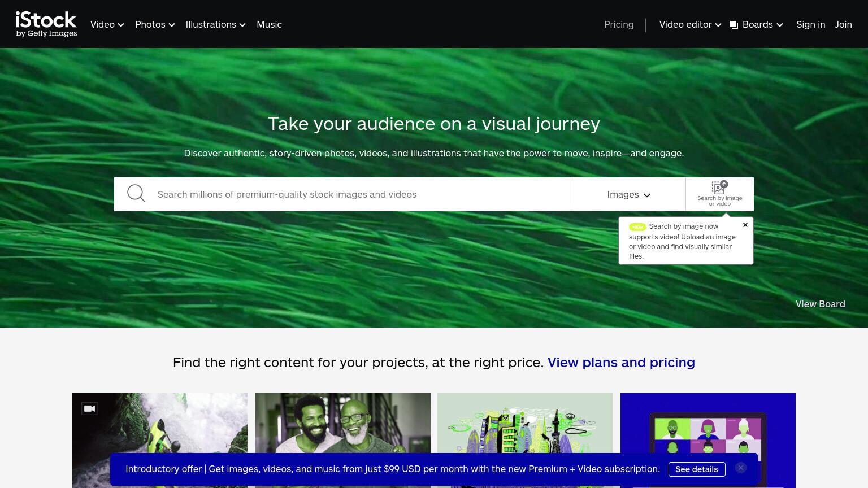868x488 pixels.
Task: Click the 'Take your audience on a visual journey' heading
Action: click(434, 124)
